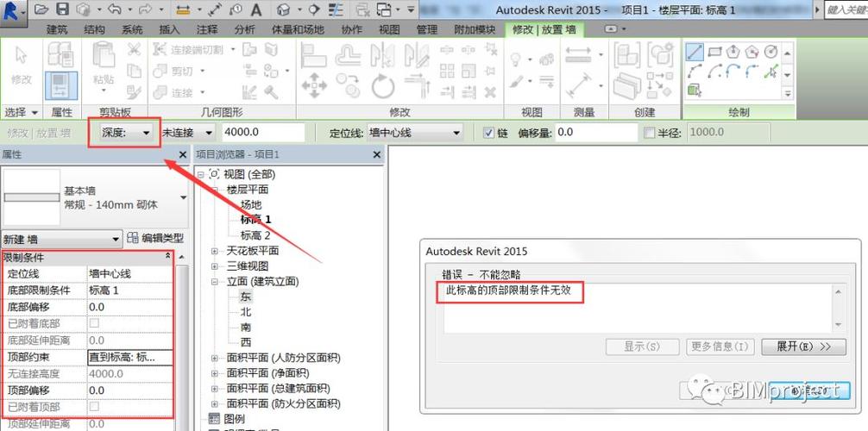868x431 pixels.
Task: Switch to the 管理 ribbon tab
Action: coord(427,30)
